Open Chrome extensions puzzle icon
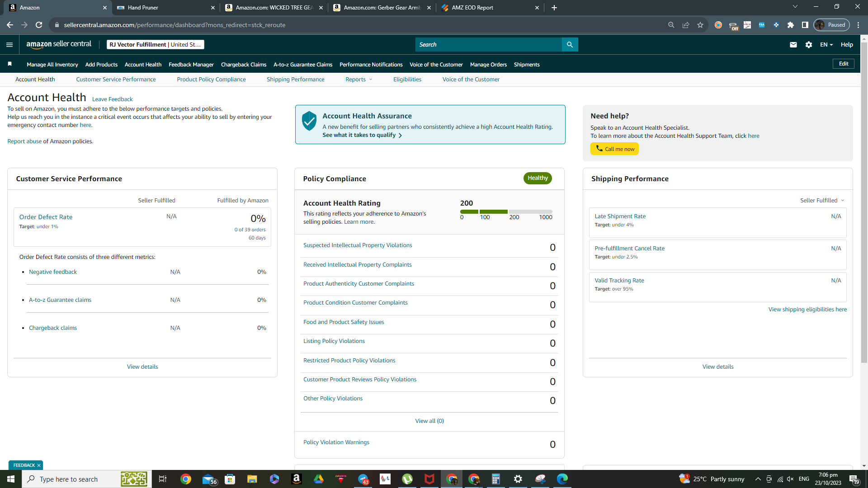Image resolution: width=868 pixels, height=488 pixels. [791, 25]
